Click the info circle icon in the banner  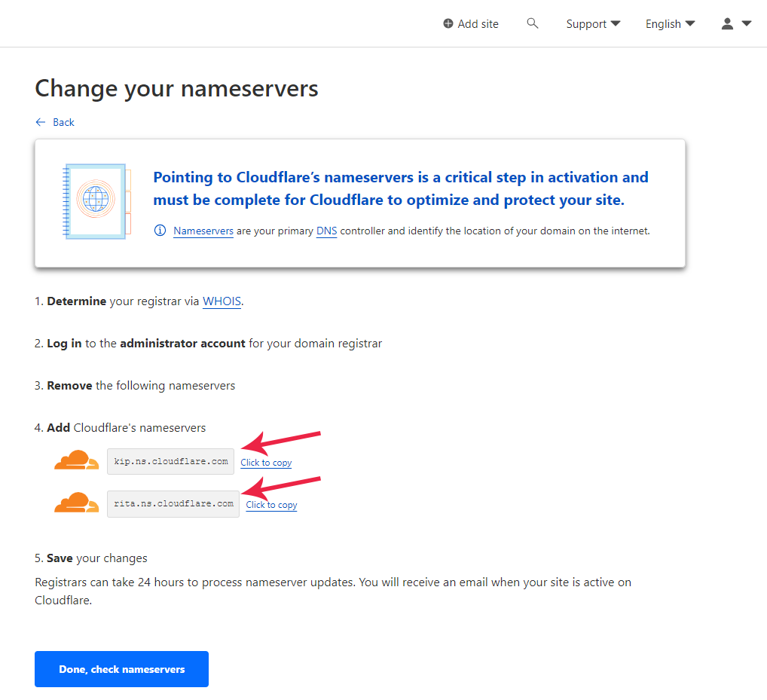coord(160,231)
